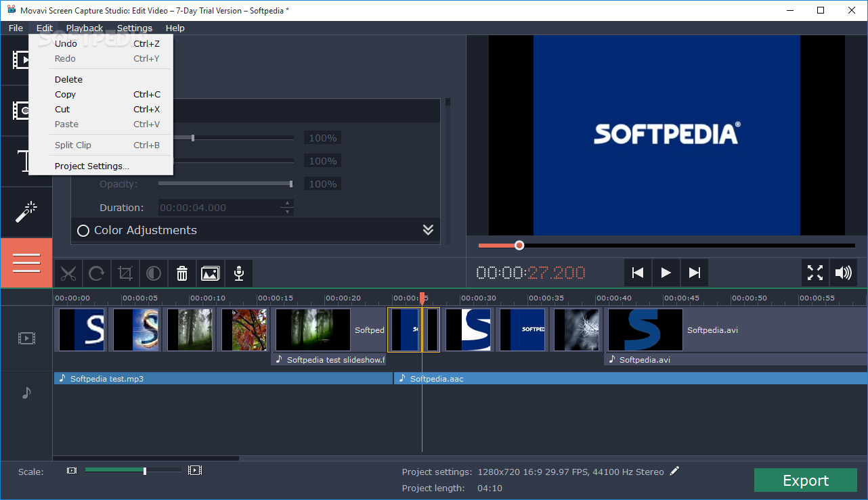Select the highlighted Softpedia blue clip
The image size is (868, 500).
coord(404,330)
